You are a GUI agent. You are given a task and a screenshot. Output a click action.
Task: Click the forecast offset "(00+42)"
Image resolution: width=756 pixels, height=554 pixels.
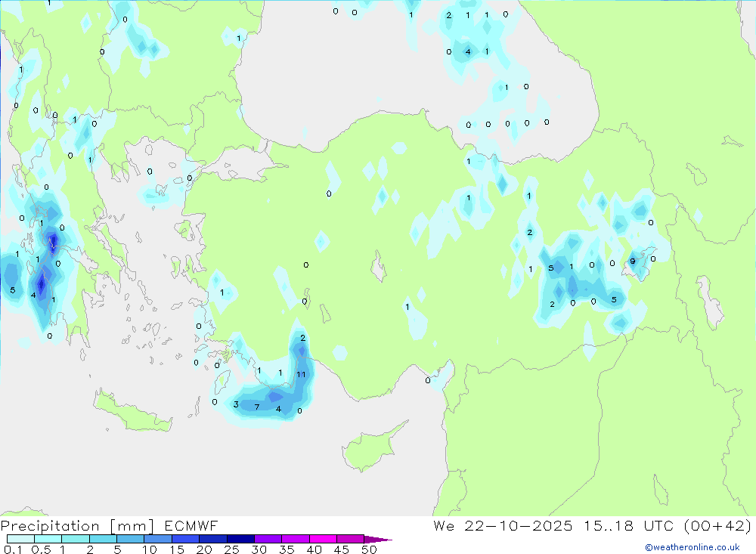pyautogui.click(x=718, y=525)
